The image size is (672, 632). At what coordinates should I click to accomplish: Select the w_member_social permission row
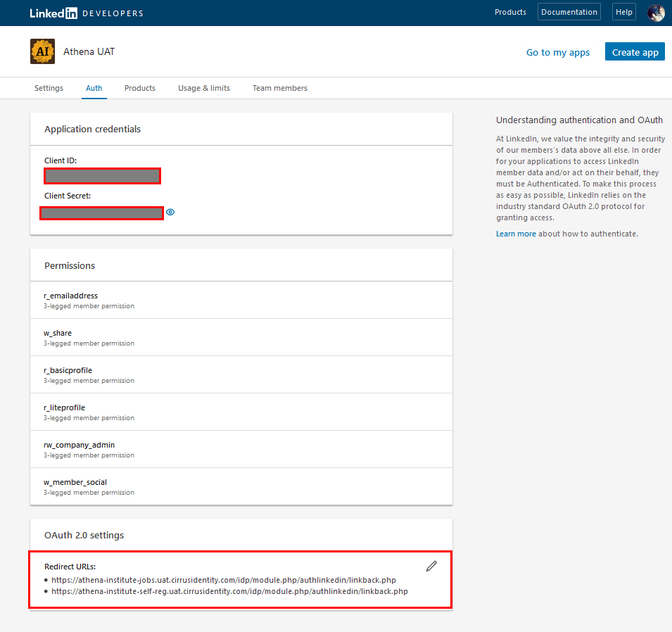click(241, 486)
